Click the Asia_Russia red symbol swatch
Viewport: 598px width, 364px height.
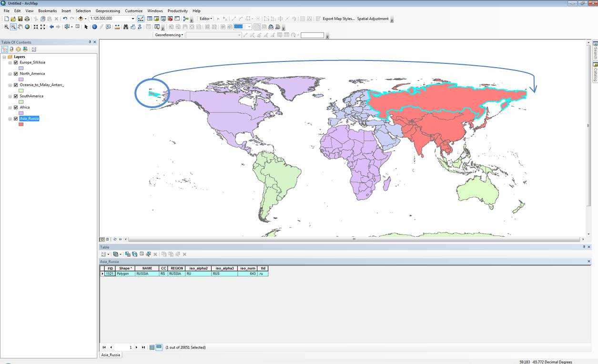click(x=21, y=124)
